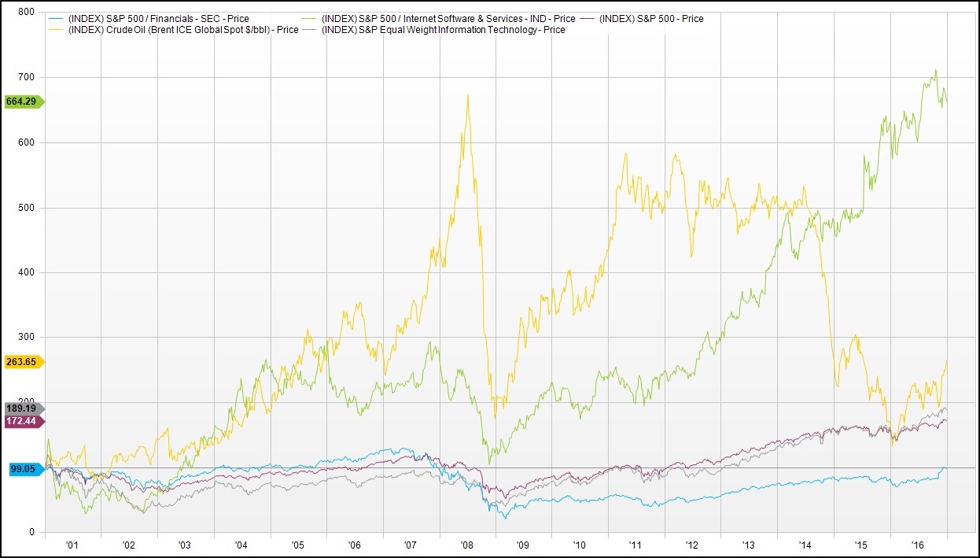Click the Crude Oil Brent legend entry
The image size is (980, 558).
click(x=183, y=30)
